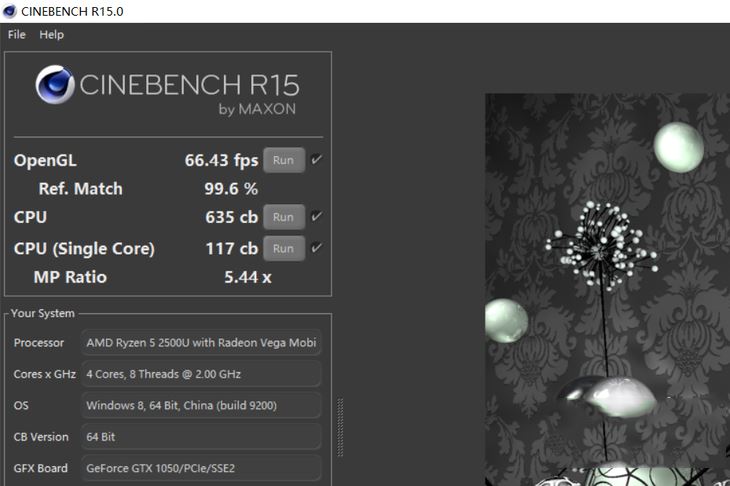Click the Cores x GHz field

pos(201,374)
